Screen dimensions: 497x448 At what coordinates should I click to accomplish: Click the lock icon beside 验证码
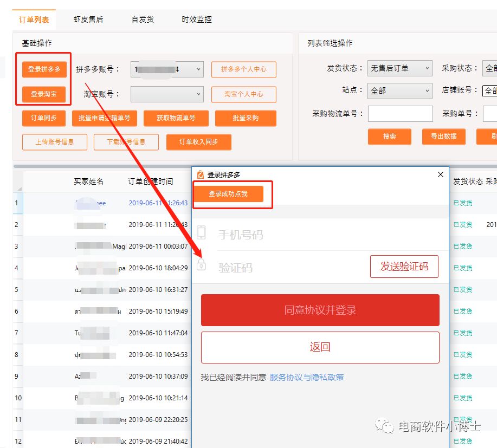(201, 264)
